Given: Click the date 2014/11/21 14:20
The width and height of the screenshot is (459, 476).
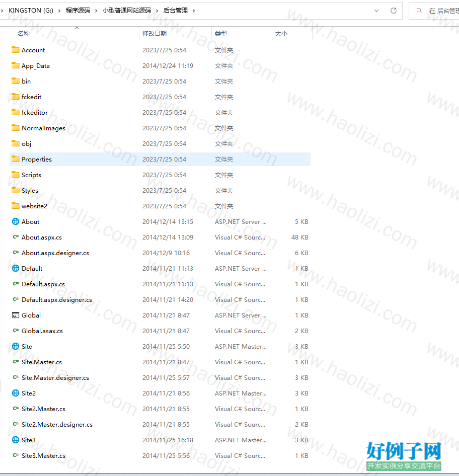Looking at the screenshot, I should (x=168, y=299).
